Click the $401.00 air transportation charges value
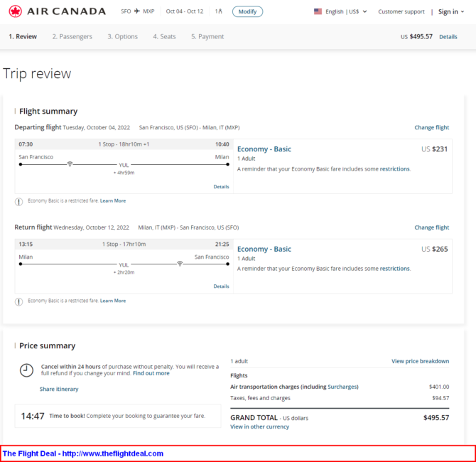This screenshot has height=462, width=476. click(439, 387)
